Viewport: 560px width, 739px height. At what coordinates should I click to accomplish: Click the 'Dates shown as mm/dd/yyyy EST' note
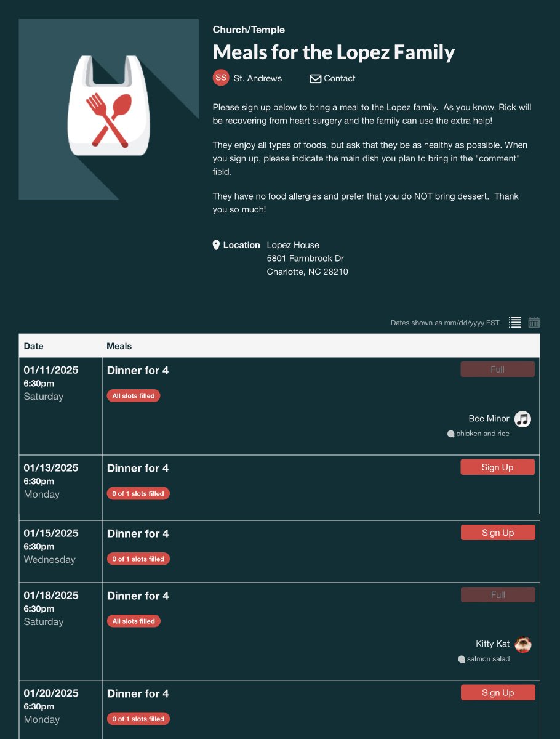[x=445, y=323]
